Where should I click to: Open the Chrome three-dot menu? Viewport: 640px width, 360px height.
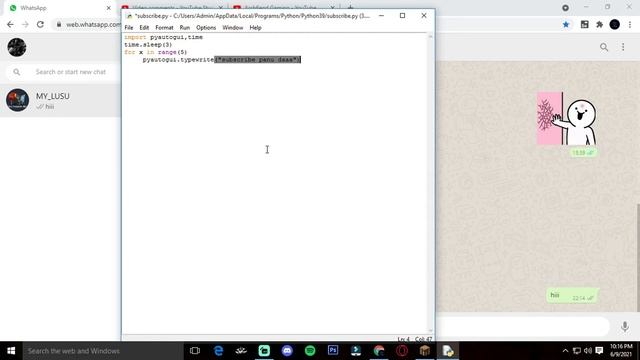(630, 24)
